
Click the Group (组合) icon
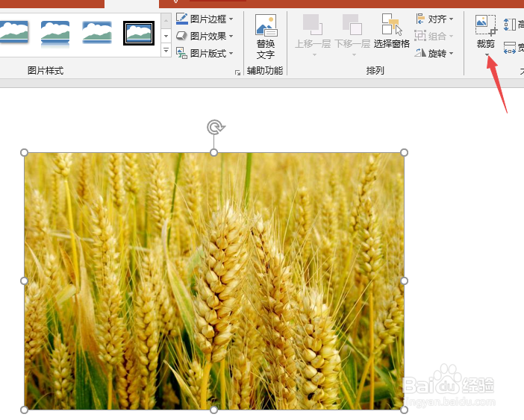[420, 35]
